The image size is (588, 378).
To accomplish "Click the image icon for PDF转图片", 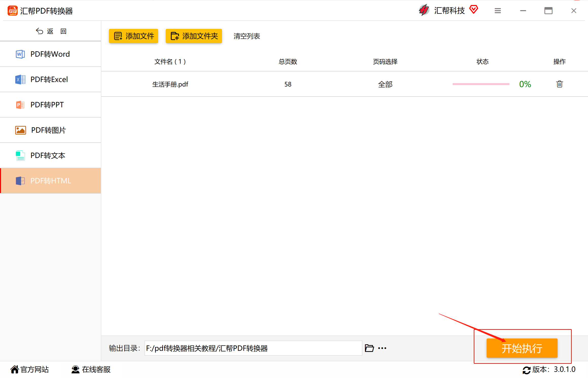I will 21,130.
